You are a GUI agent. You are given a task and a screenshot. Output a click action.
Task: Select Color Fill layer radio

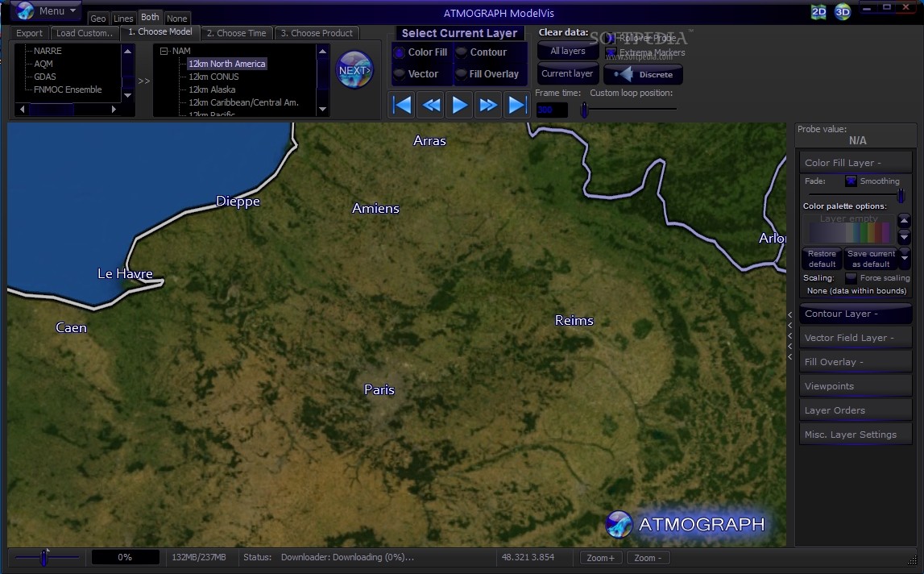(400, 52)
